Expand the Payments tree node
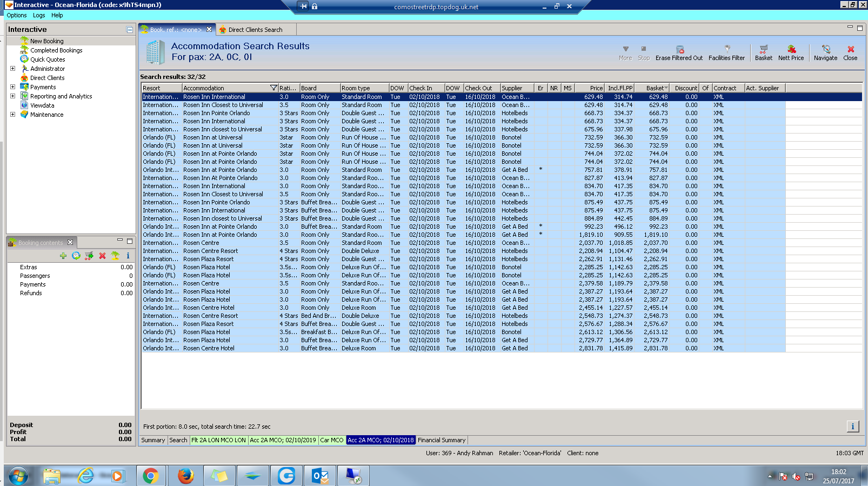Image resolution: width=868 pixels, height=486 pixels. click(12, 87)
